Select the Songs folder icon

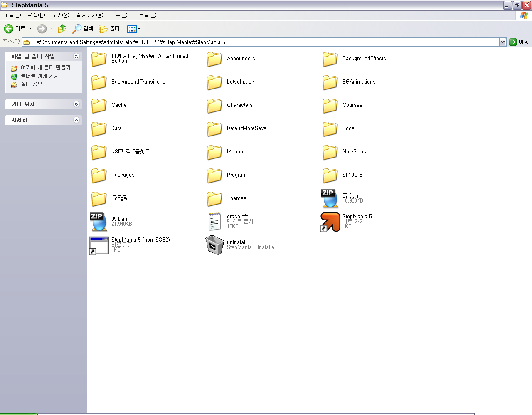pyautogui.click(x=99, y=198)
